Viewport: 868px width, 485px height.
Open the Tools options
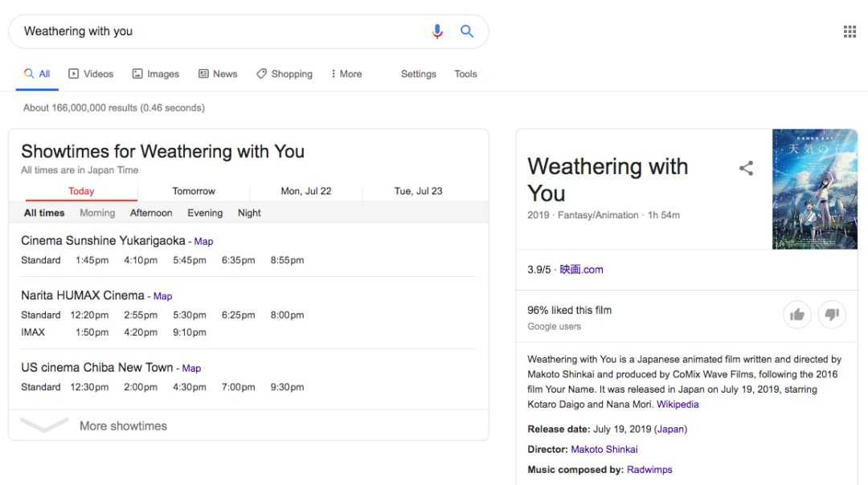[465, 74]
